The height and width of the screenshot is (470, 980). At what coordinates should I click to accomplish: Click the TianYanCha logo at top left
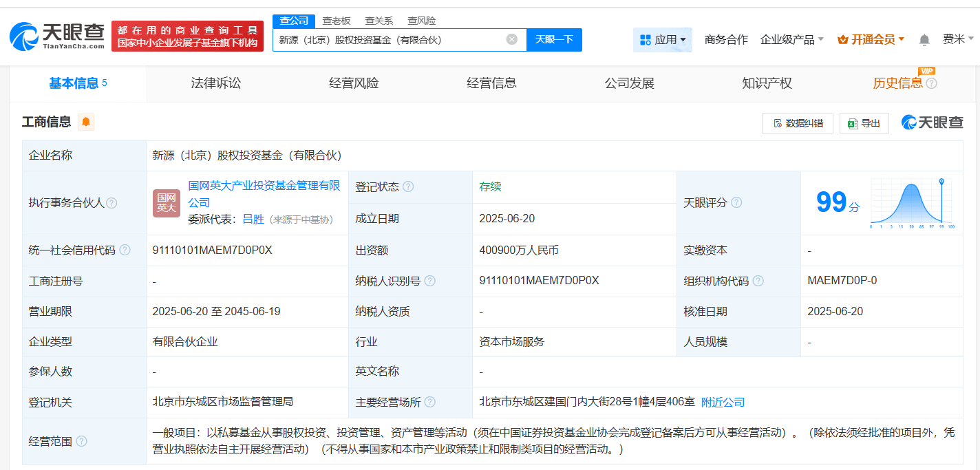[58, 36]
